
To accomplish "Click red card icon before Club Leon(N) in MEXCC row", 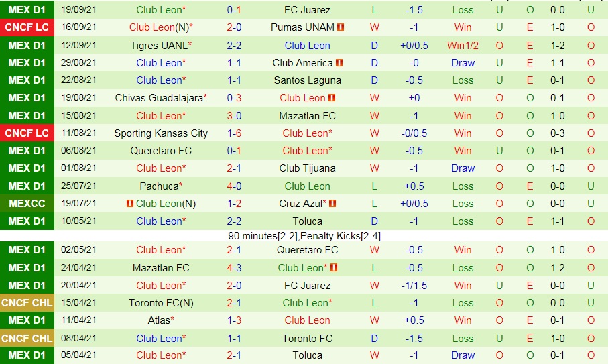I will (x=130, y=203).
